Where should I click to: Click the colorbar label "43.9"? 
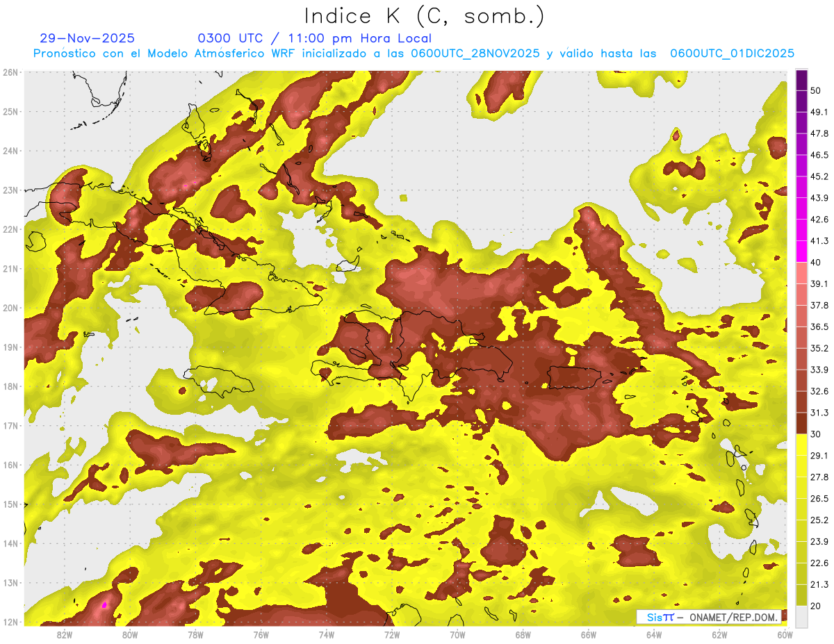tap(819, 198)
